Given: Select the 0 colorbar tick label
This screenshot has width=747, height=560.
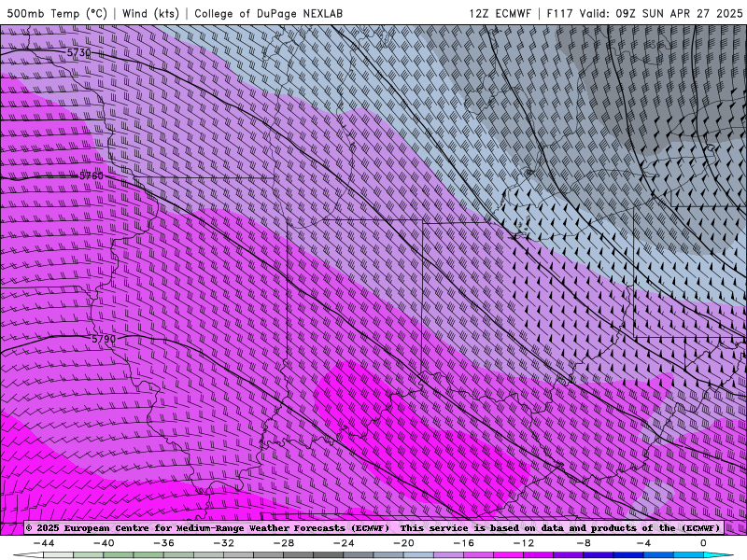Looking at the screenshot, I should (704, 543).
